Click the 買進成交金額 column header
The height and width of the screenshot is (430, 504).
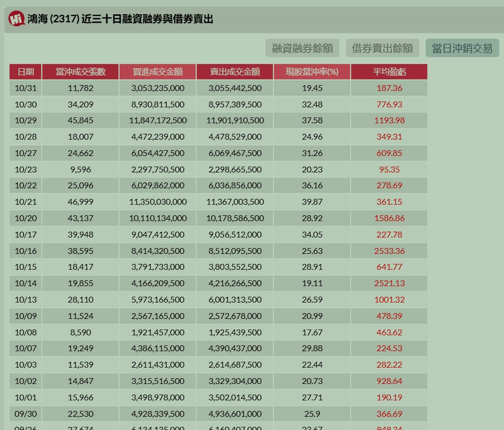pyautogui.click(x=158, y=72)
